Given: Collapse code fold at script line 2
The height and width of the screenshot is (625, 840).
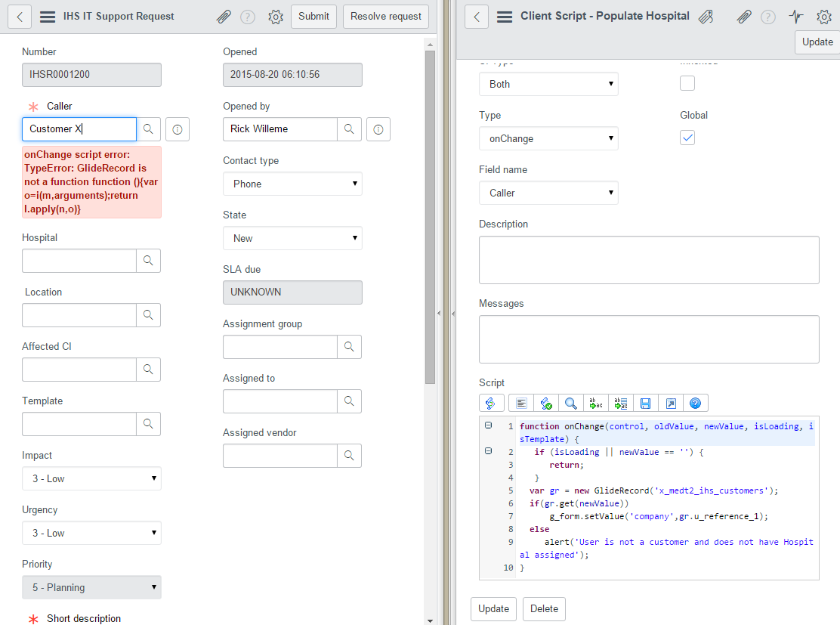Looking at the screenshot, I should pyautogui.click(x=489, y=450).
